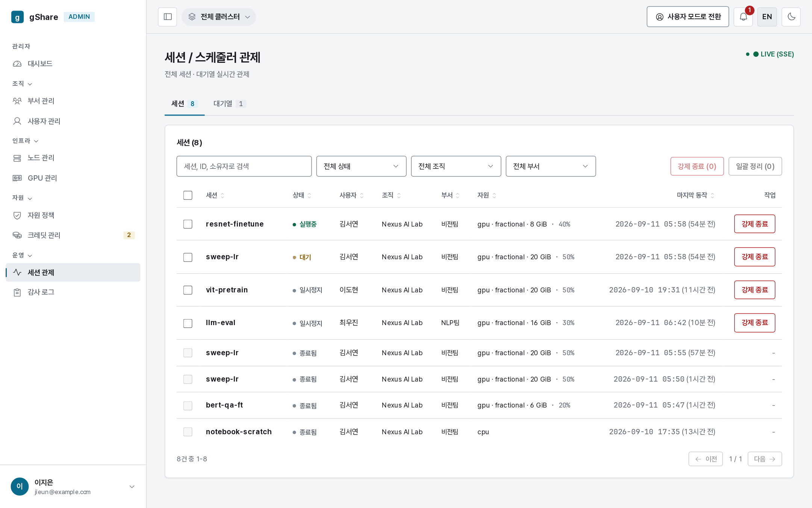Force-terminate the llm-eval session

coord(754,323)
